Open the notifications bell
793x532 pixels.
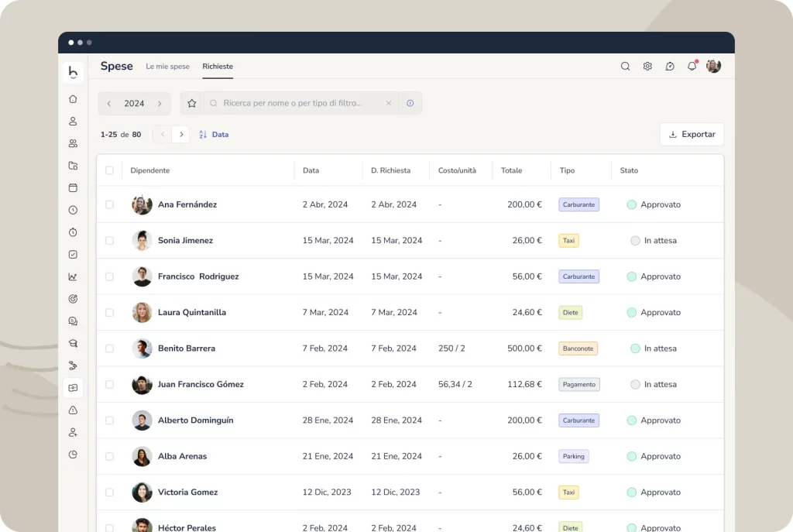point(692,67)
